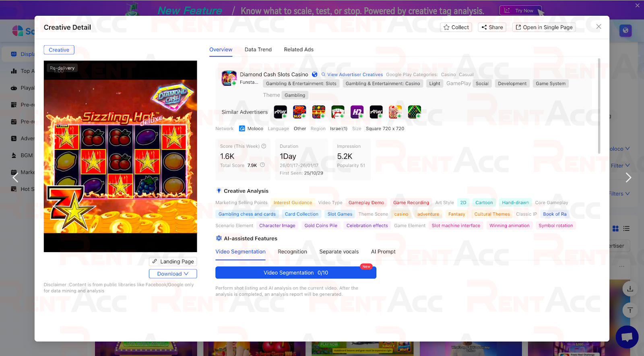Go to next creative with right arrow
The image size is (644, 356).
pyautogui.click(x=628, y=178)
